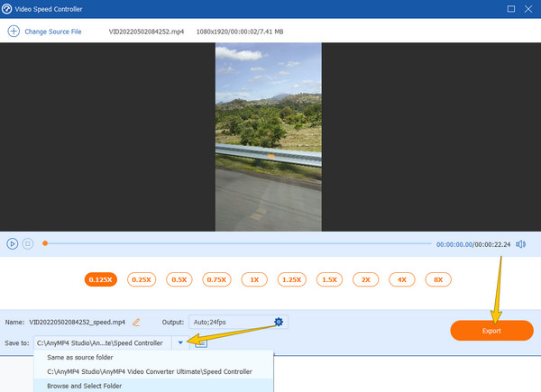The height and width of the screenshot is (392, 541).
Task: Open the output folder icon
Action: click(201, 343)
